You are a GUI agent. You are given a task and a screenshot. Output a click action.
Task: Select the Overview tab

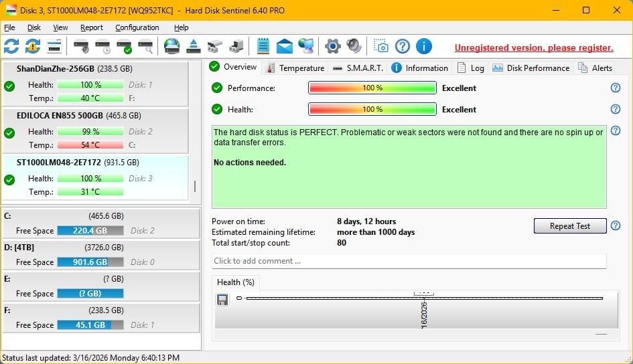coord(233,67)
